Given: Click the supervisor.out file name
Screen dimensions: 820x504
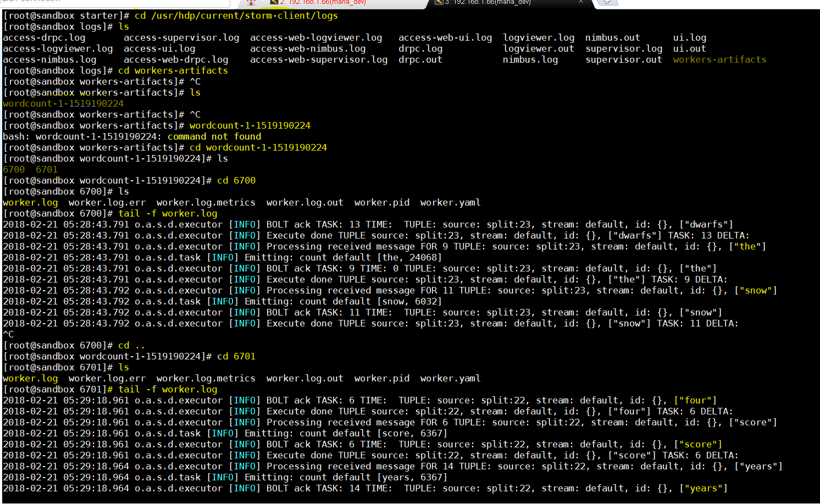Looking at the screenshot, I should [x=624, y=60].
